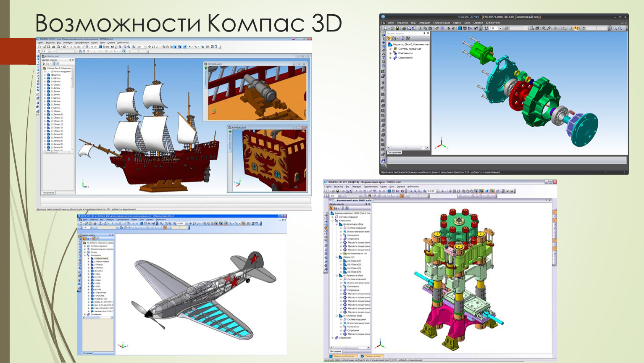The image size is (644, 363).
Task: Collapse Станина в сборе node in press tree
Action: click(336, 316)
